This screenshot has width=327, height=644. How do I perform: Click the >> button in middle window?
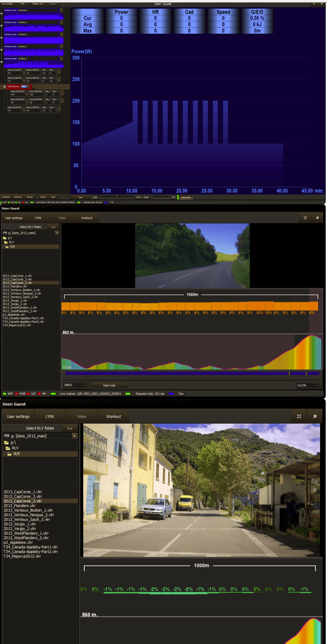(53, 227)
